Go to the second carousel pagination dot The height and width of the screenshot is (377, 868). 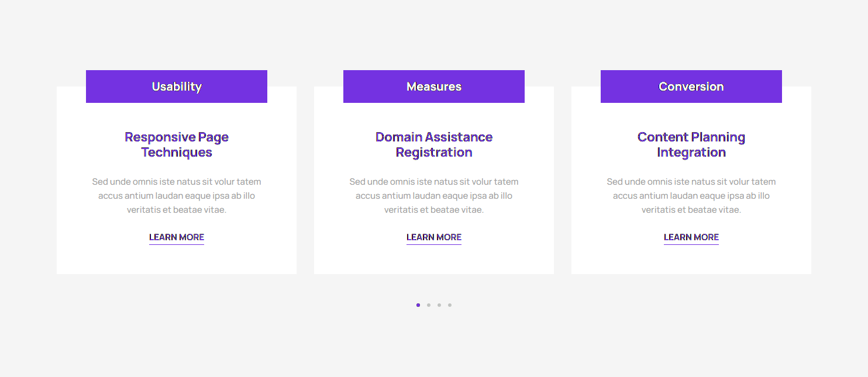pos(429,305)
